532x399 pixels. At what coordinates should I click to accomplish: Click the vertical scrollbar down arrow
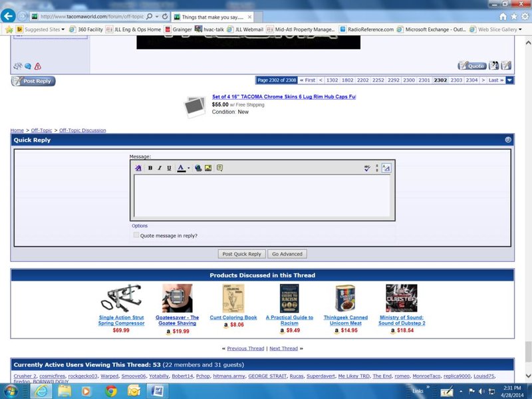528,376
